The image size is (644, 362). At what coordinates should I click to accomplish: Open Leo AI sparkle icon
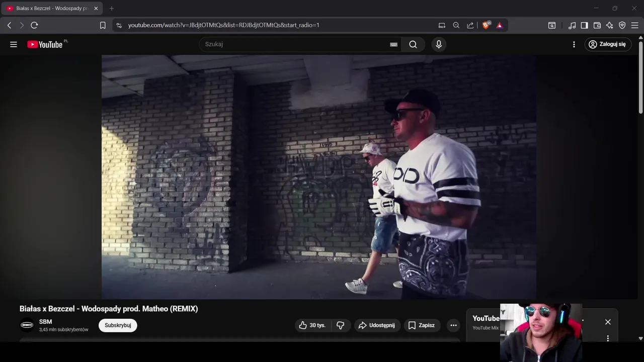tap(610, 25)
